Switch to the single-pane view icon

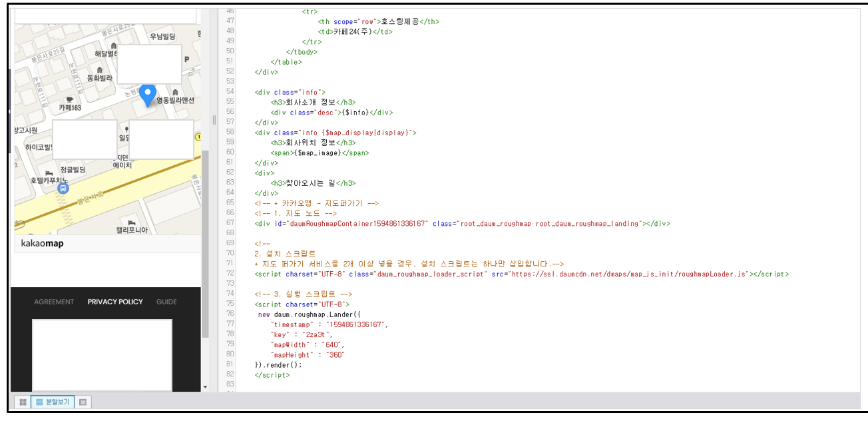click(83, 402)
